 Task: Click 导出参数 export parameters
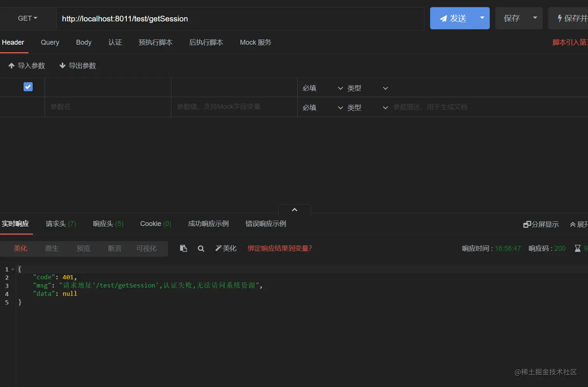coord(78,65)
